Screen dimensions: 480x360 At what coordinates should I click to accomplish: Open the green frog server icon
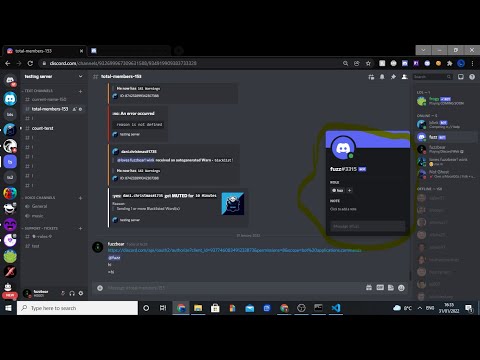coord(10,256)
